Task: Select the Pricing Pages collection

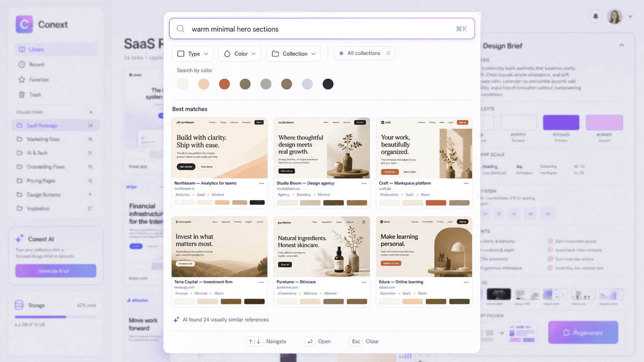Action: (x=56, y=180)
